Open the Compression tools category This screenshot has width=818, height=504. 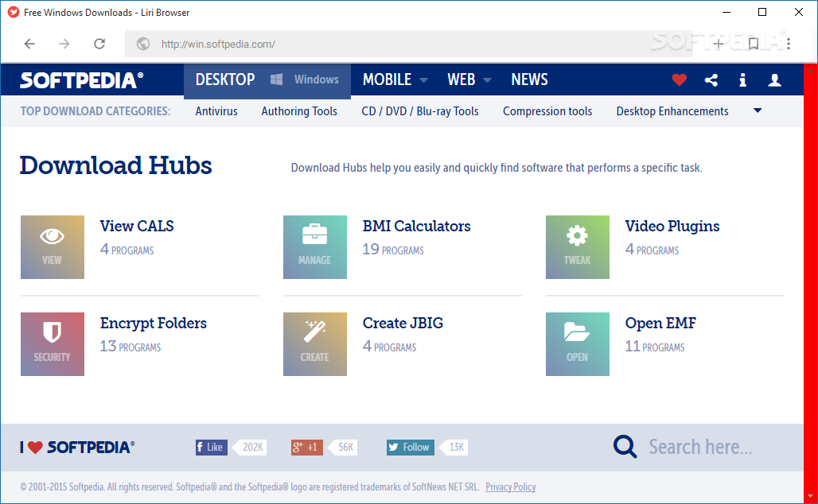547,111
